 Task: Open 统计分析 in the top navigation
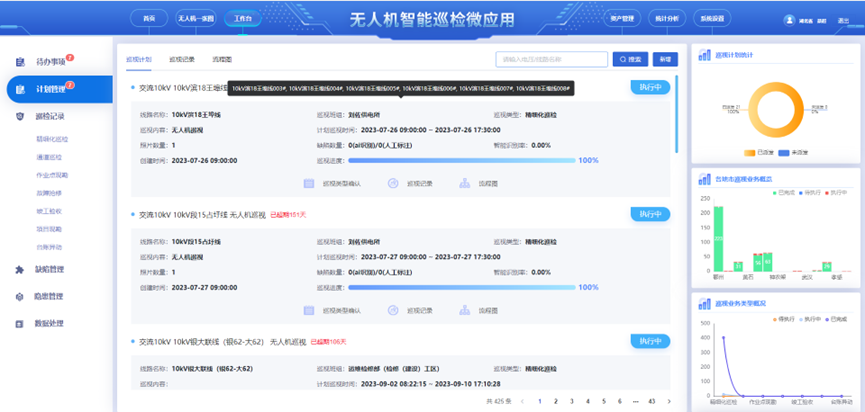coord(667,18)
